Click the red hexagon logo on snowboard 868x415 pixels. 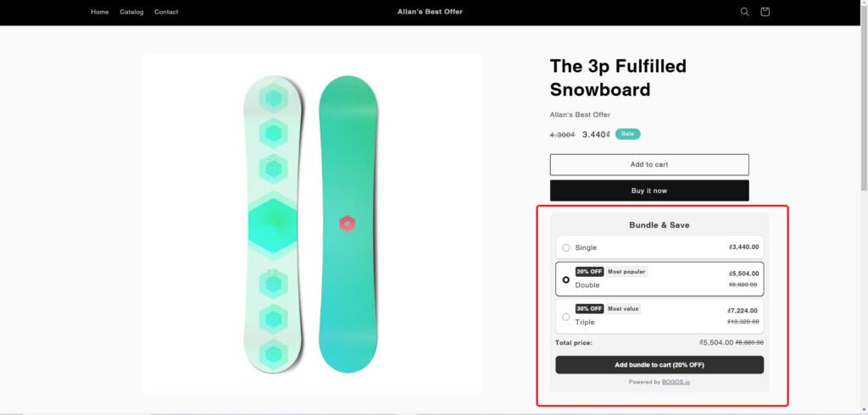[x=347, y=224]
